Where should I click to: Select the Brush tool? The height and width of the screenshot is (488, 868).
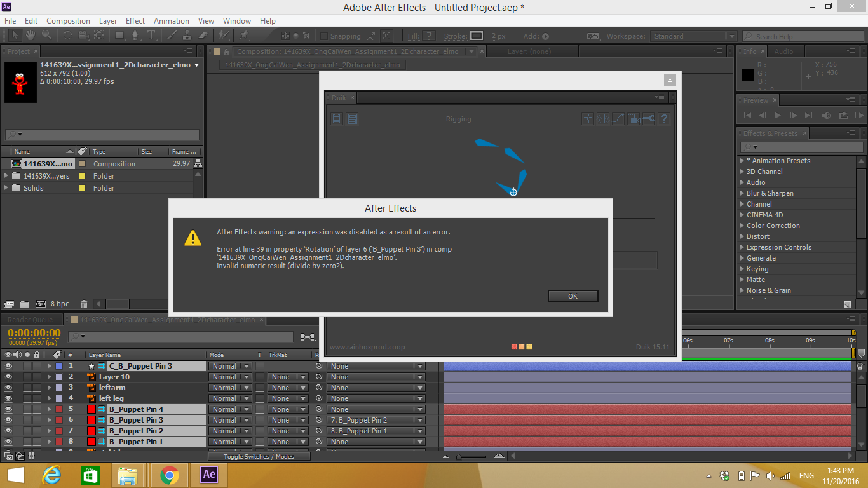click(170, 36)
